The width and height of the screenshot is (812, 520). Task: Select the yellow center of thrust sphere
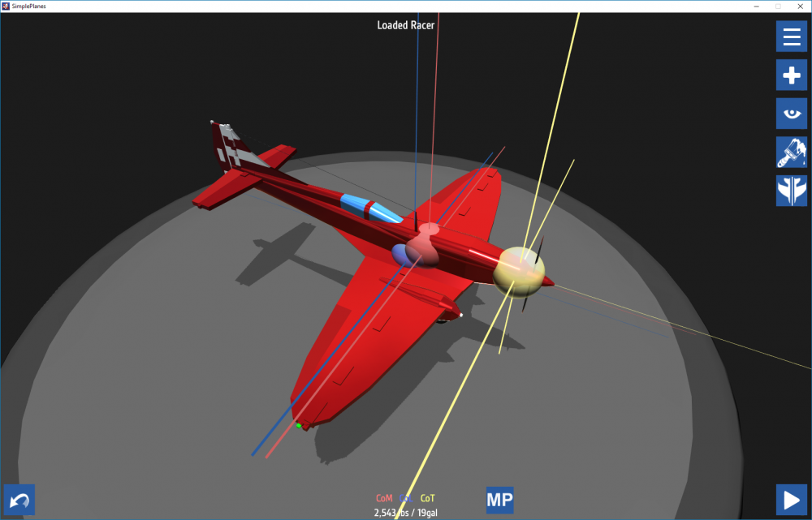click(519, 273)
